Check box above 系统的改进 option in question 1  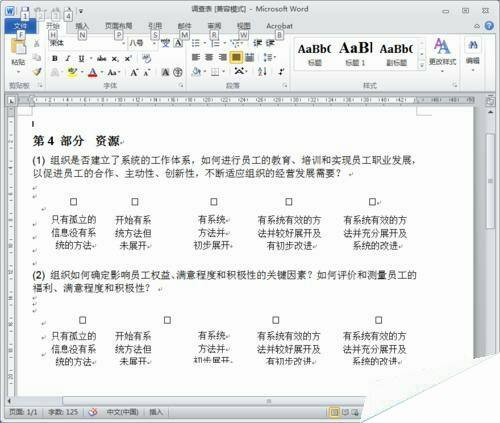click(372, 202)
